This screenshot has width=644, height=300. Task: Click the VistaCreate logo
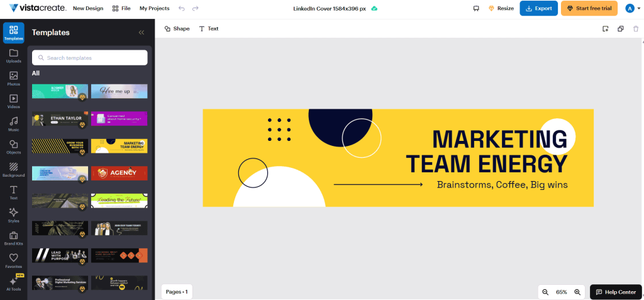coord(36,8)
